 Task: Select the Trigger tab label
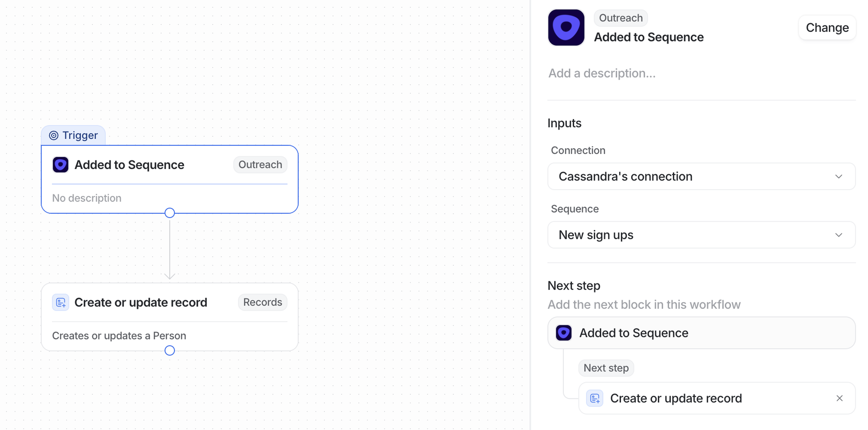[x=80, y=135]
